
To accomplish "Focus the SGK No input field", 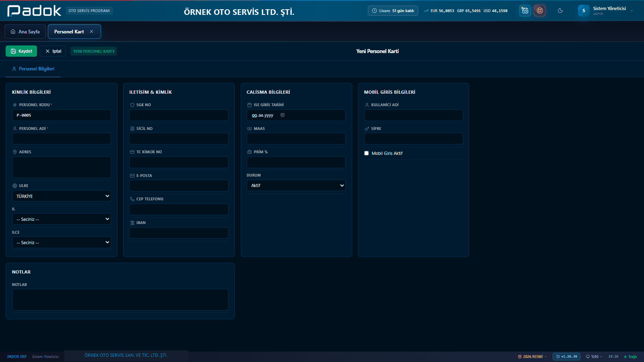I will pyautogui.click(x=179, y=115).
